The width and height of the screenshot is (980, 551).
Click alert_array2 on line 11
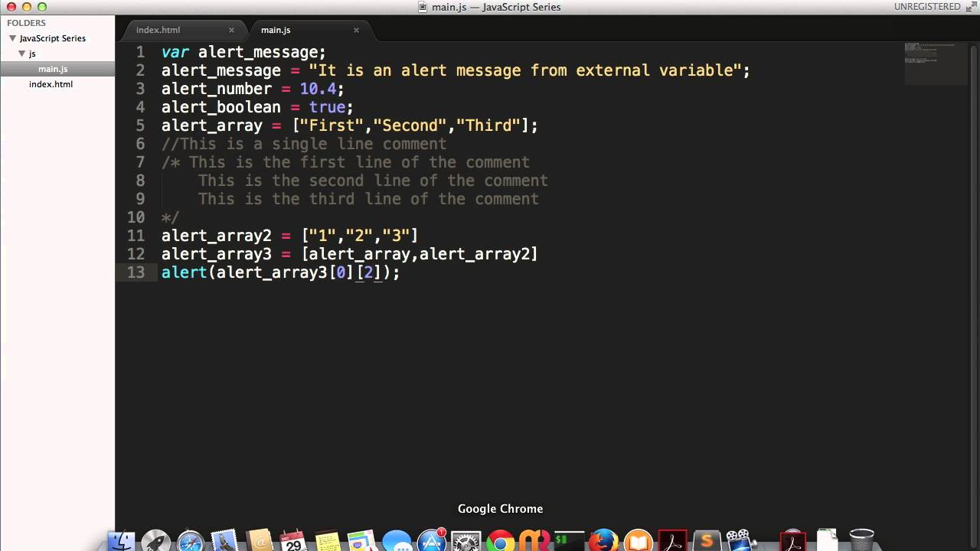point(217,236)
